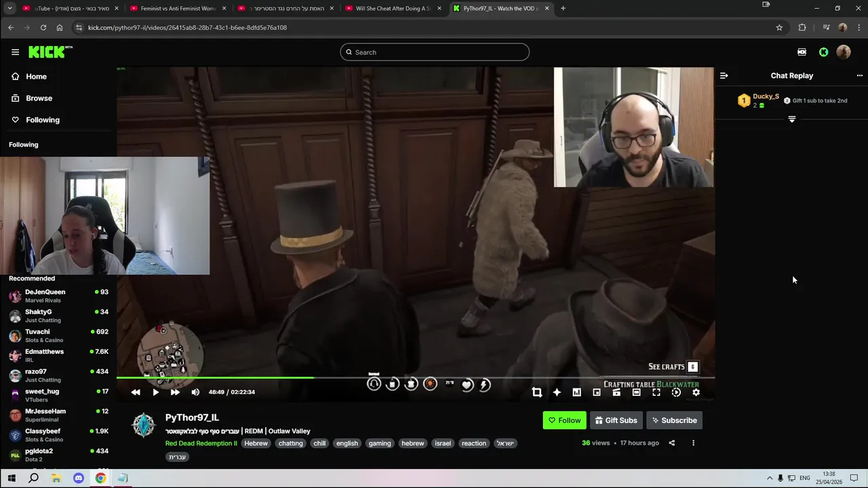Open recommended channel MrJesseHam

(58, 415)
